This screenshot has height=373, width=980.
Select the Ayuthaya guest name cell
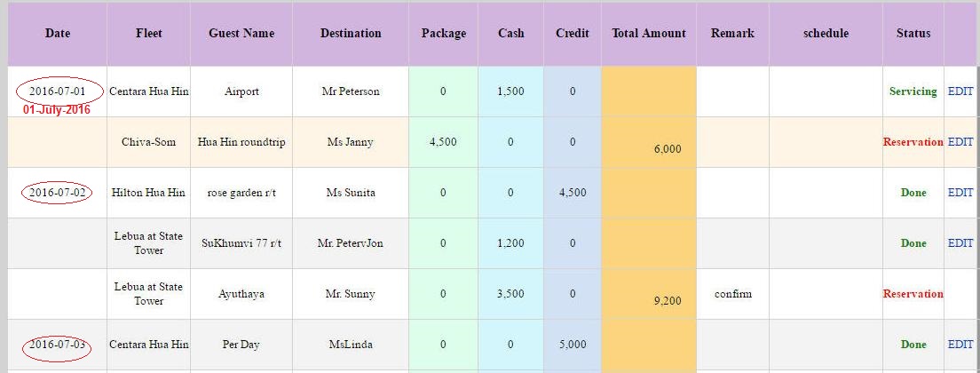click(x=241, y=294)
